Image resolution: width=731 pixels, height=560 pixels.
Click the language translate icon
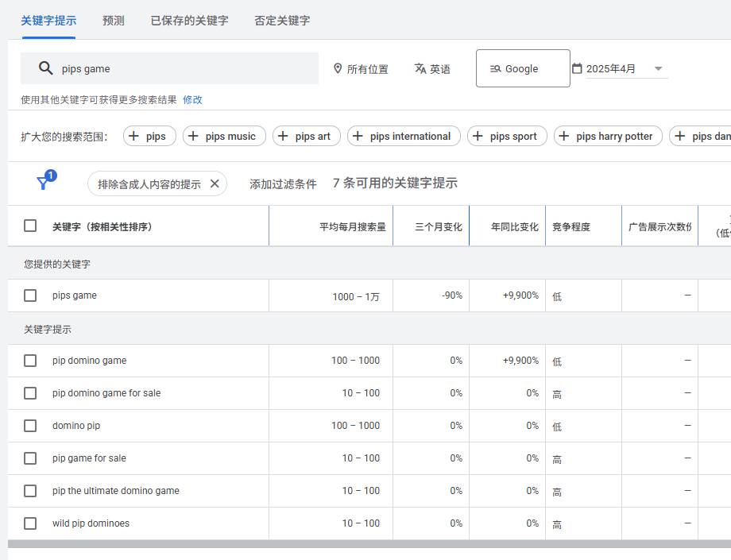[420, 68]
